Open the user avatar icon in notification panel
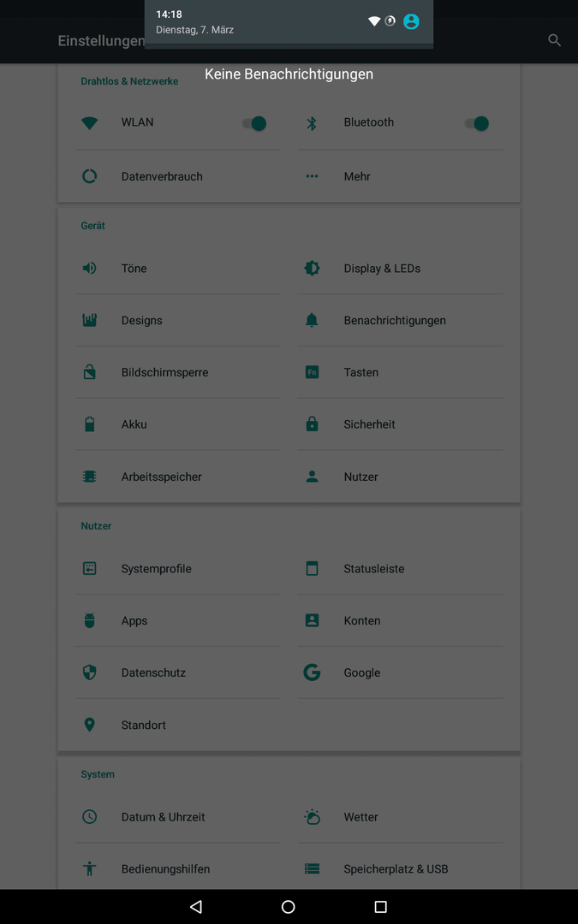The image size is (578, 924). point(411,21)
